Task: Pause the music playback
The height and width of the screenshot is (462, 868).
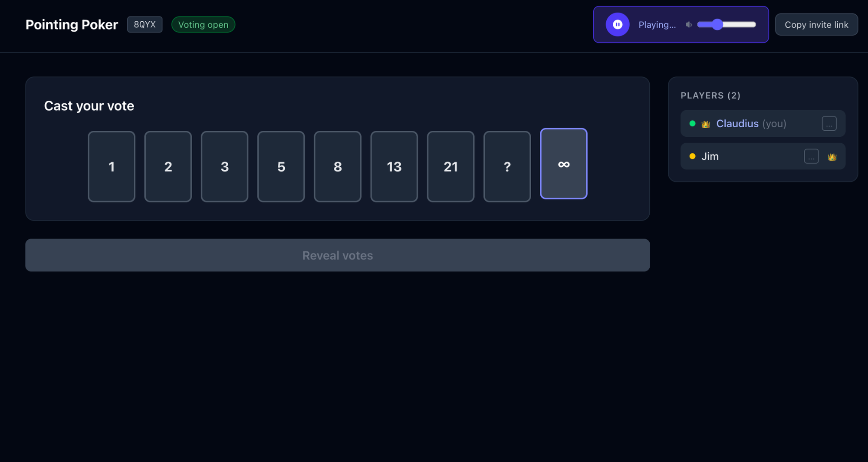Action: [617, 25]
